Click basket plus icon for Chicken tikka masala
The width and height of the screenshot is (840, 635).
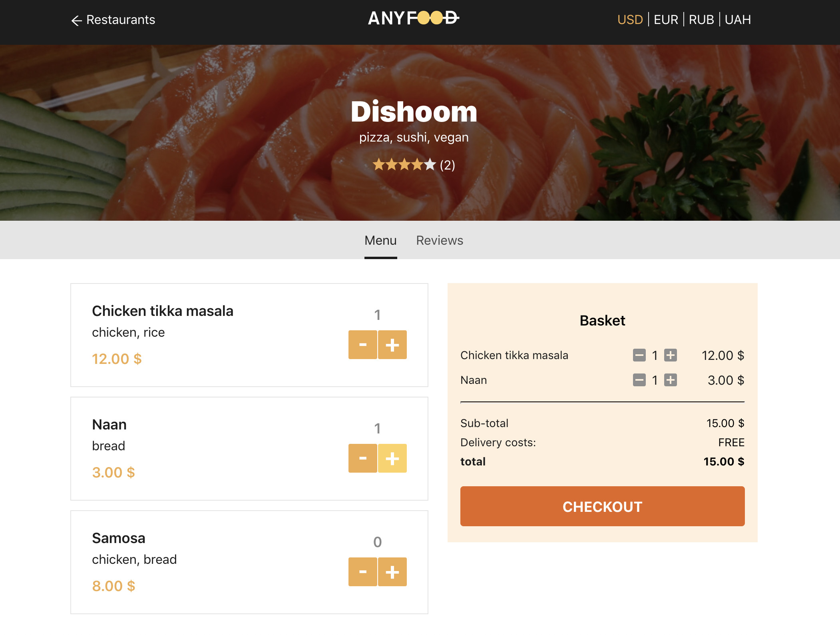pos(670,355)
